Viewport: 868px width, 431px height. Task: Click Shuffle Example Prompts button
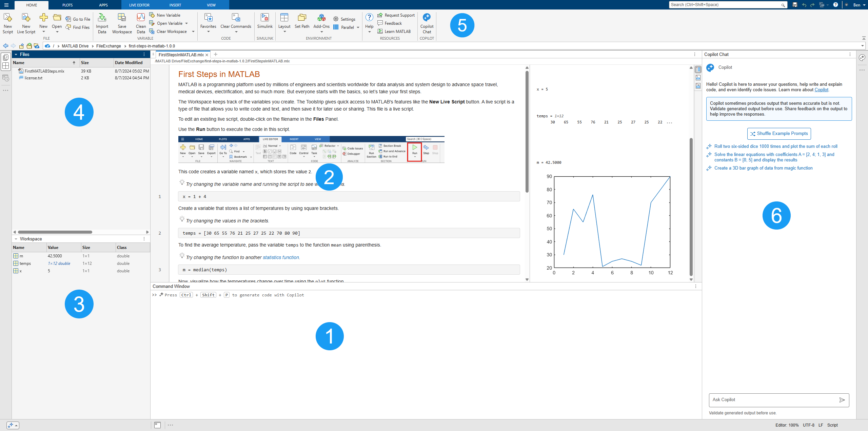(779, 134)
